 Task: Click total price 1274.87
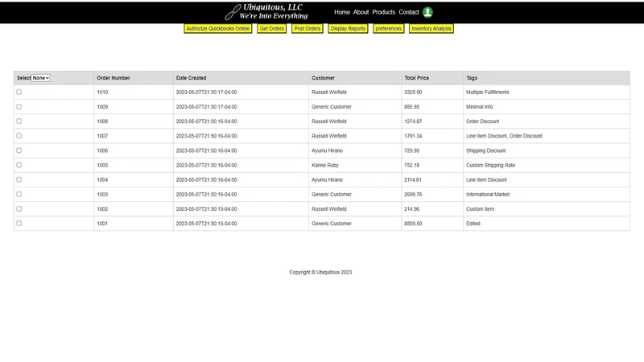(x=413, y=121)
